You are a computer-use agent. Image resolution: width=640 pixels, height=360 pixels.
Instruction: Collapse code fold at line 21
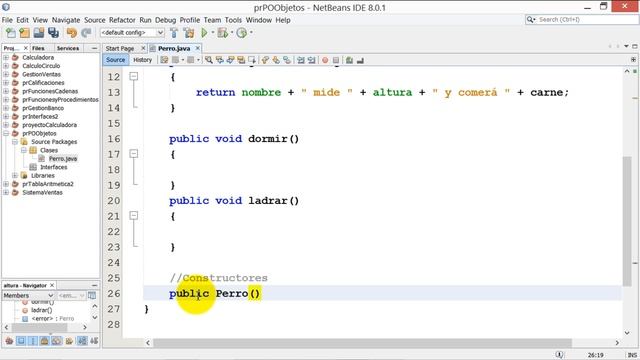[133, 216]
